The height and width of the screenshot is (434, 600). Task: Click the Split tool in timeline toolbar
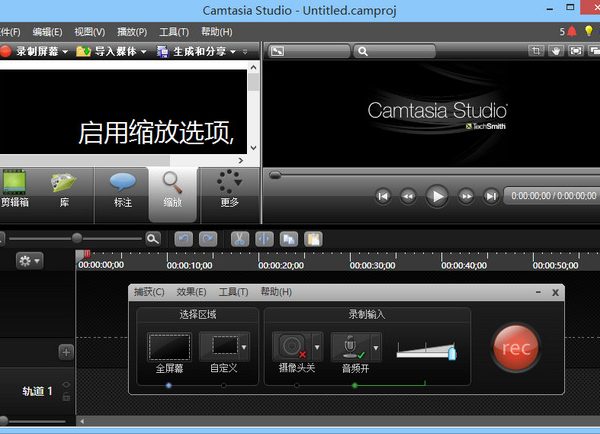click(x=264, y=239)
